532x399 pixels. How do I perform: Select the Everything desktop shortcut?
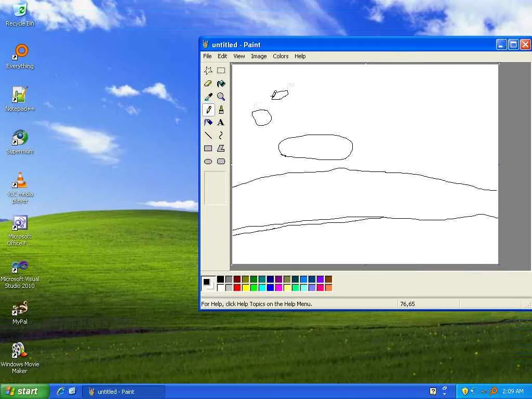coord(20,57)
